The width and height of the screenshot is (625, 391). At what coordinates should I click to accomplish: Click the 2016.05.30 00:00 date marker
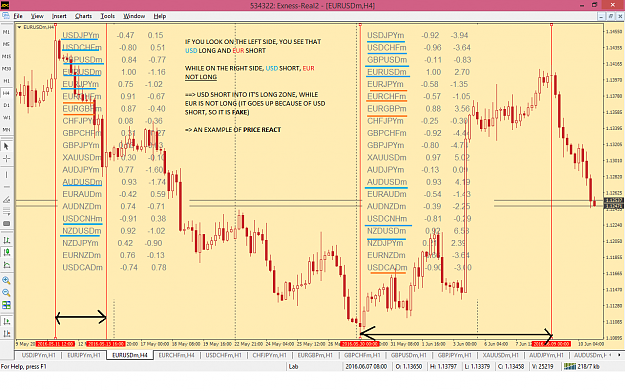tap(360, 344)
